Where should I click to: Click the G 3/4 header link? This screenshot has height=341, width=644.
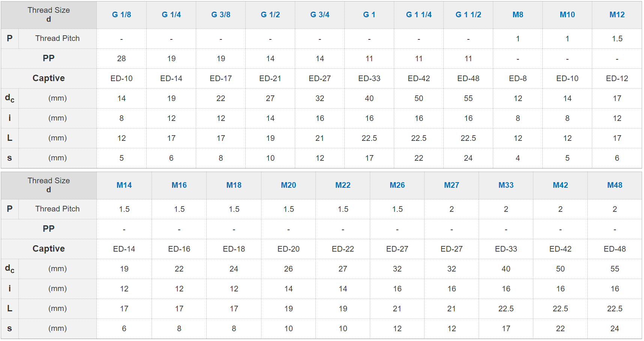(x=320, y=15)
